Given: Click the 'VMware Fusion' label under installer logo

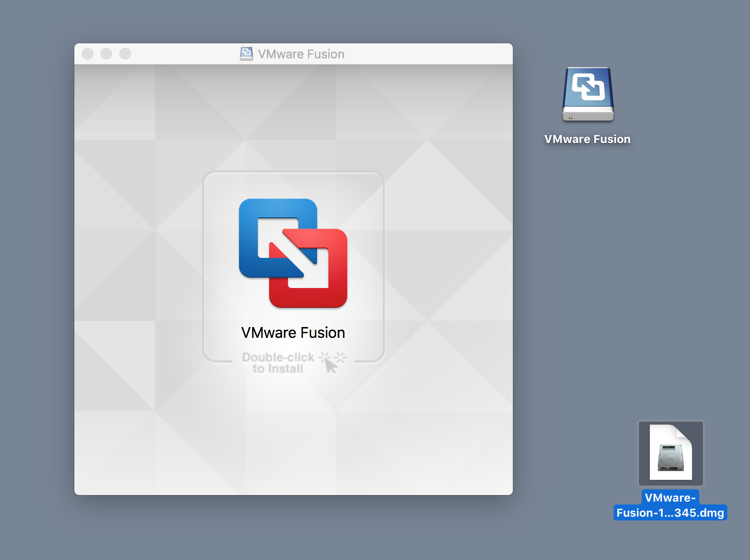Looking at the screenshot, I should pyautogui.click(x=293, y=333).
